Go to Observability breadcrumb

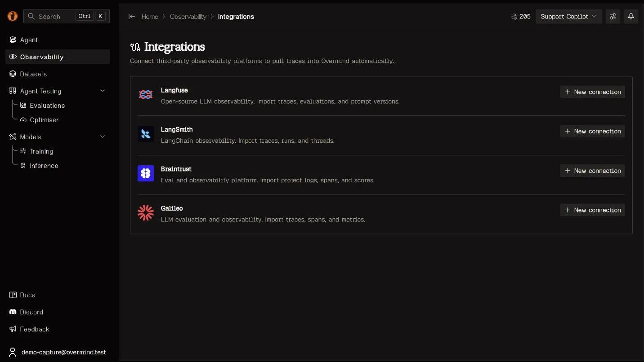[x=188, y=17]
